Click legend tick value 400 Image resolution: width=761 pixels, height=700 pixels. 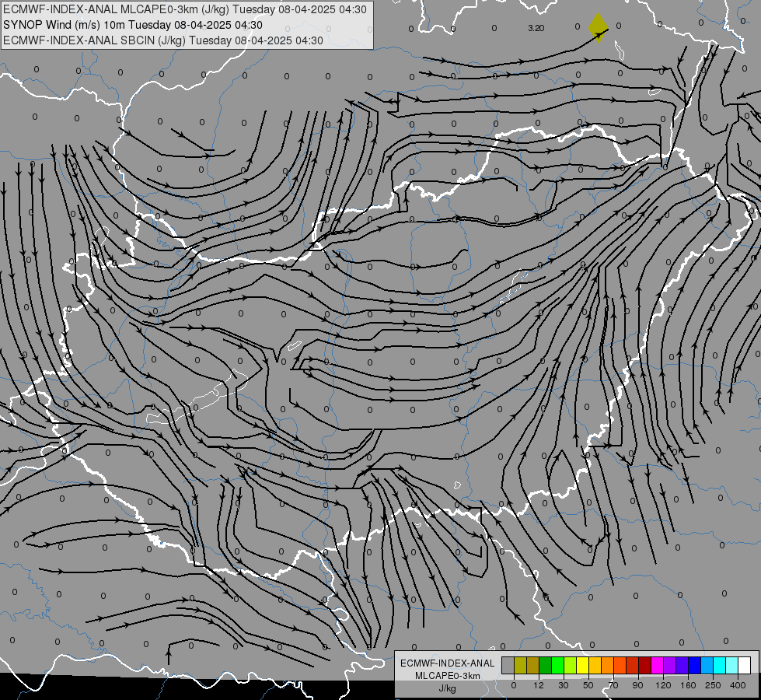(x=738, y=685)
